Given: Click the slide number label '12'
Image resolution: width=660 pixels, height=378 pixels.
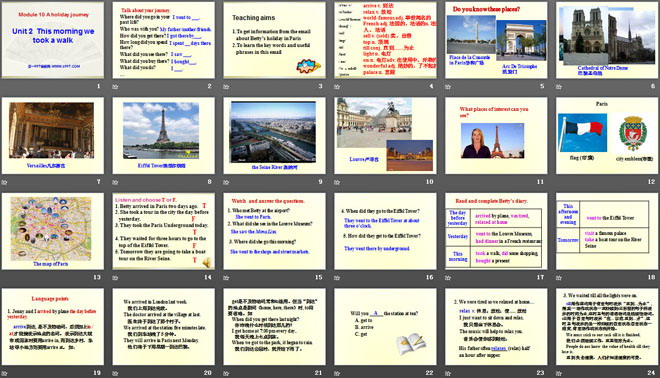Looking at the screenshot, I should [651, 182].
